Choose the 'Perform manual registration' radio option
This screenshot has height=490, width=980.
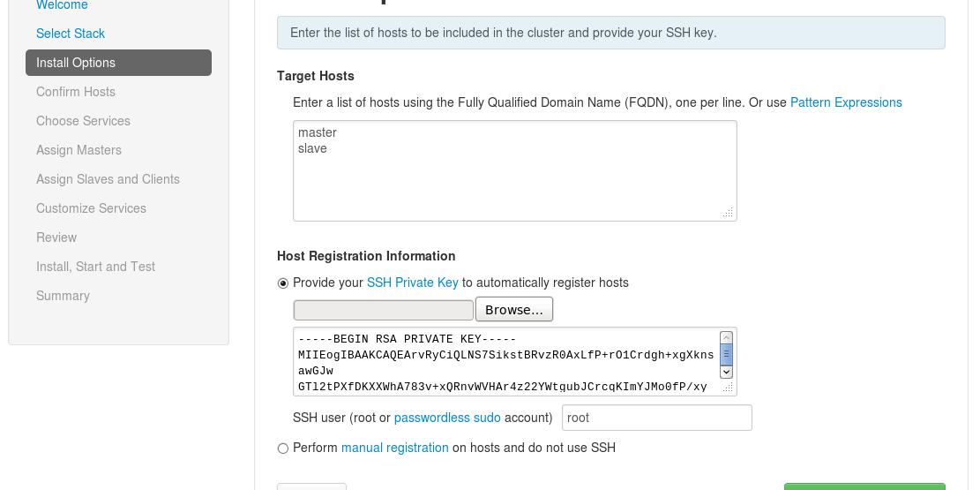click(283, 449)
